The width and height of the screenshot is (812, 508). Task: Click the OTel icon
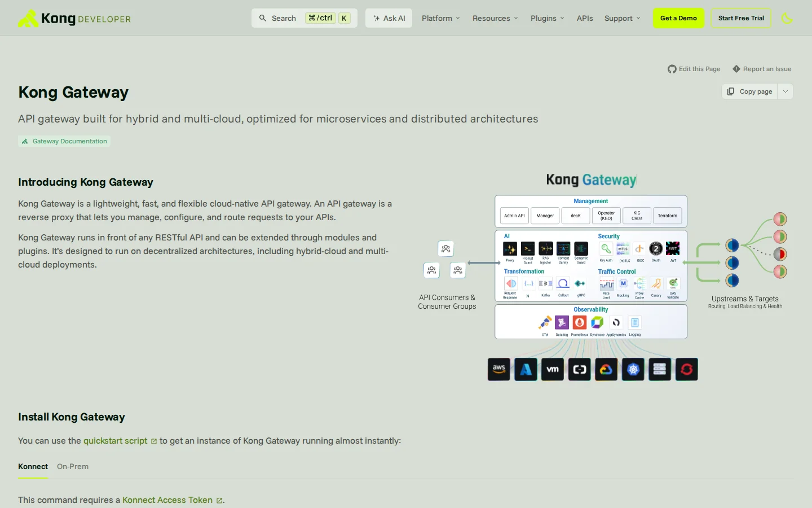click(x=545, y=323)
